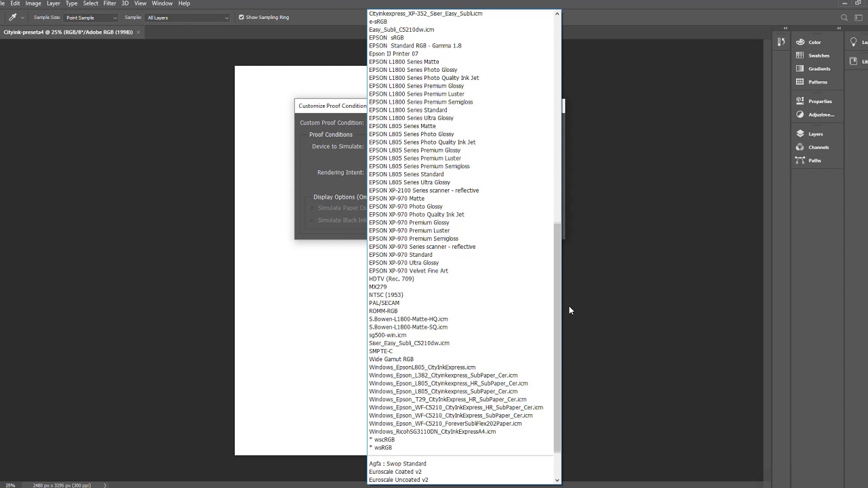The image size is (868, 488).
Task: Click the profile list scroll down arrow
Action: pos(557,480)
